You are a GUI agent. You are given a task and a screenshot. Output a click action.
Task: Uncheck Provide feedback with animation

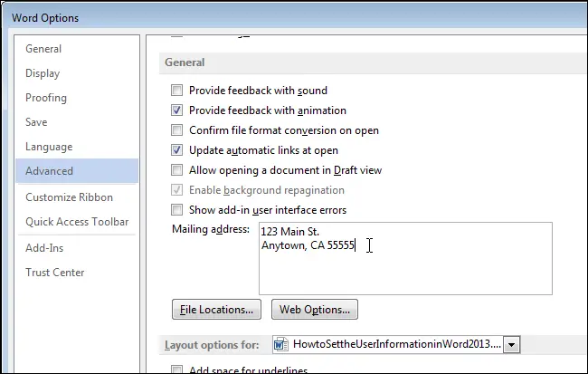[176, 110]
